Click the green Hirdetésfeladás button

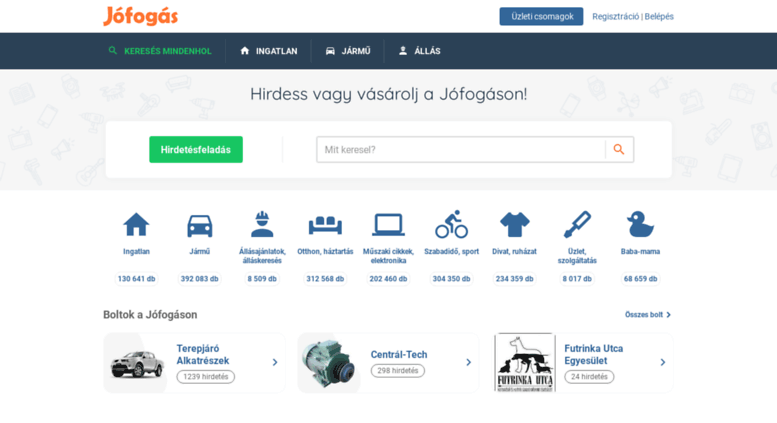(196, 150)
